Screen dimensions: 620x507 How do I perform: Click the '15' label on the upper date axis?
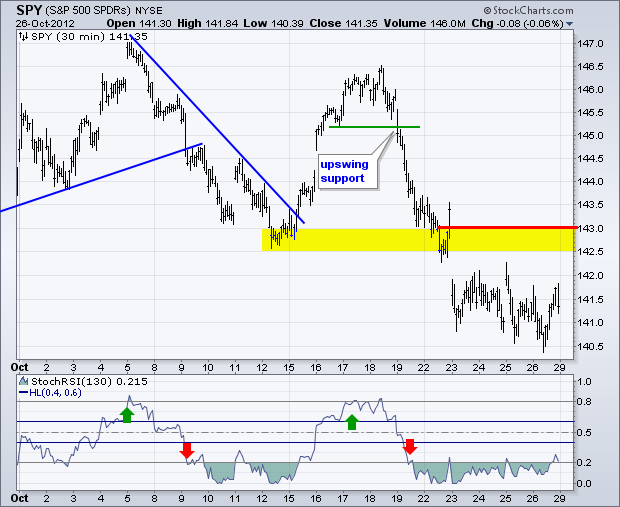(289, 367)
